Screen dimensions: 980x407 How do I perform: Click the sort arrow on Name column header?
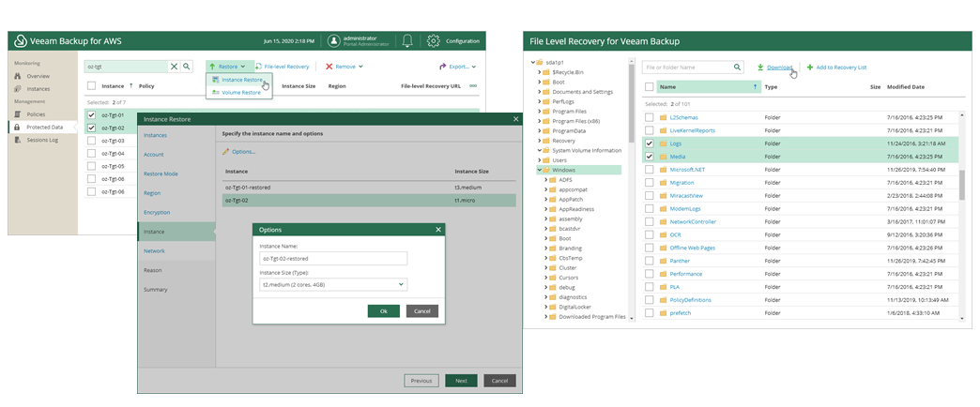tap(755, 87)
